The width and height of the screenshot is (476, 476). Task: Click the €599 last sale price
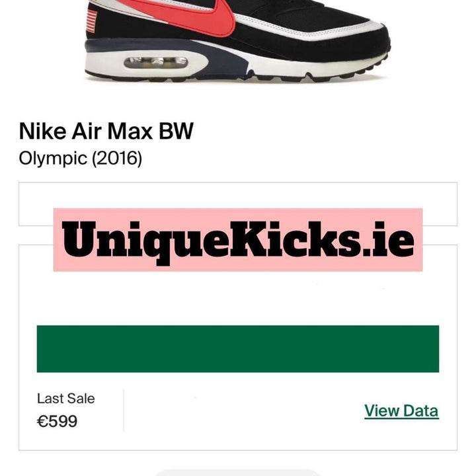(x=57, y=421)
